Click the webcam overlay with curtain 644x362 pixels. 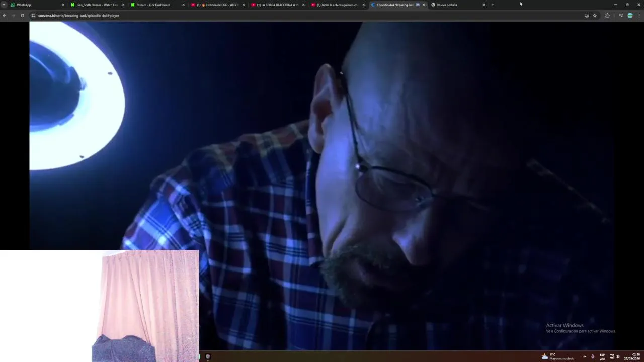[x=100, y=306]
